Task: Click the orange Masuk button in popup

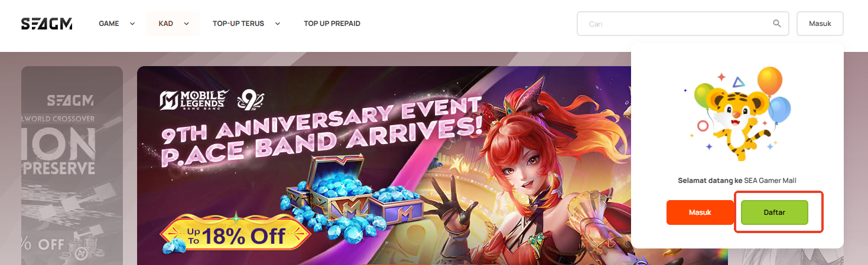Action: (700, 212)
